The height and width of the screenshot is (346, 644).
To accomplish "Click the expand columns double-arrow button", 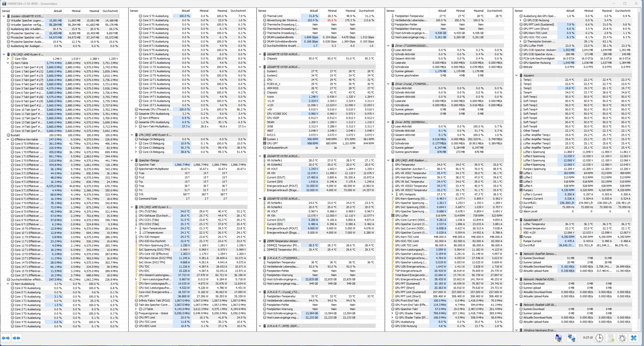I will (6, 338).
